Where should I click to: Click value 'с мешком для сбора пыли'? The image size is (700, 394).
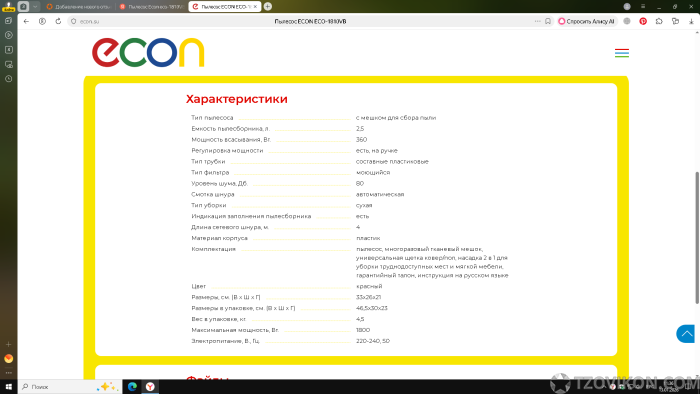396,118
